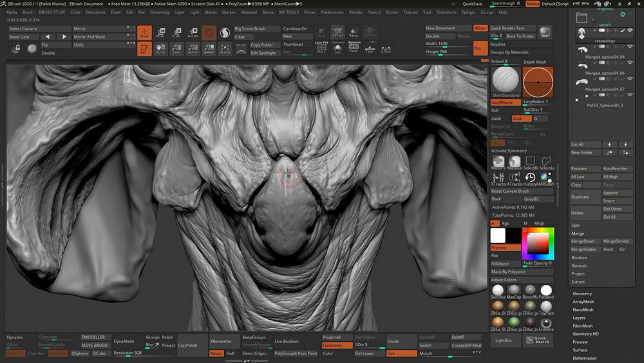
Task: Expand the Geometry subpalette
Action: click(582, 293)
